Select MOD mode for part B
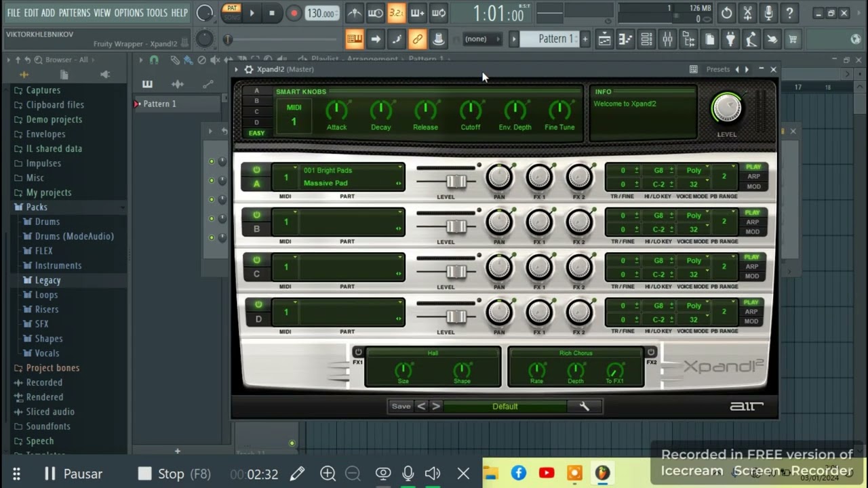 pyautogui.click(x=753, y=232)
